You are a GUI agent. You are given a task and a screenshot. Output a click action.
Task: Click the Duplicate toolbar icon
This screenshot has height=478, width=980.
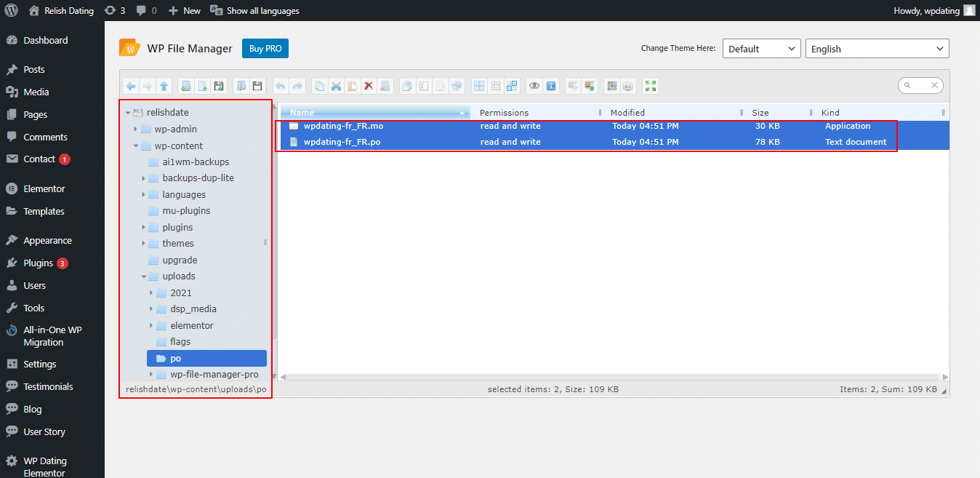[x=407, y=86]
